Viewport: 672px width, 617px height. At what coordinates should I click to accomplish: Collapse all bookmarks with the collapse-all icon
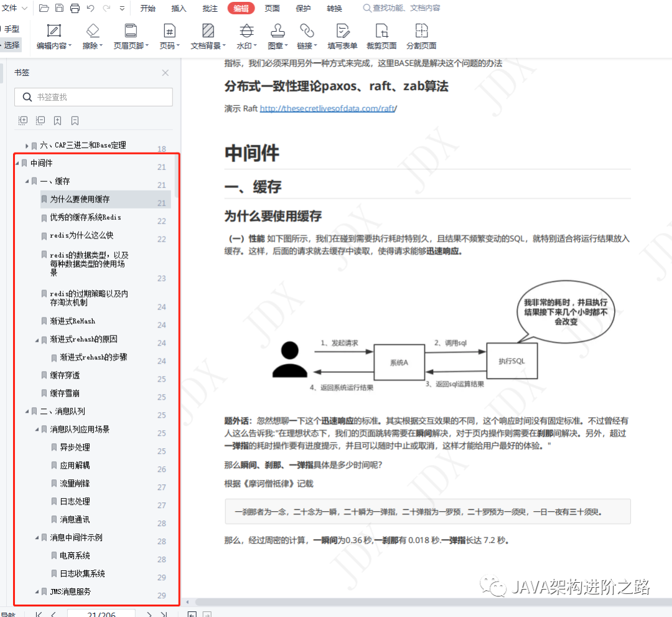(x=40, y=120)
